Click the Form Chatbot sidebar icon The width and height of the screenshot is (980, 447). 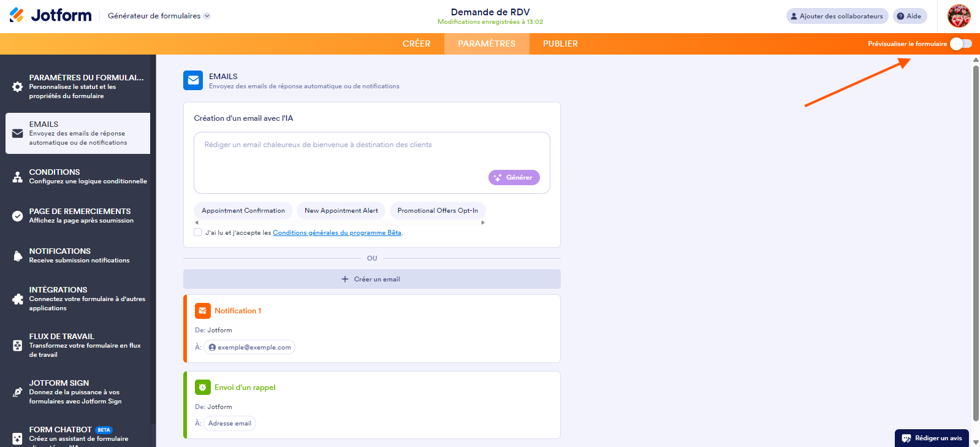(x=17, y=438)
